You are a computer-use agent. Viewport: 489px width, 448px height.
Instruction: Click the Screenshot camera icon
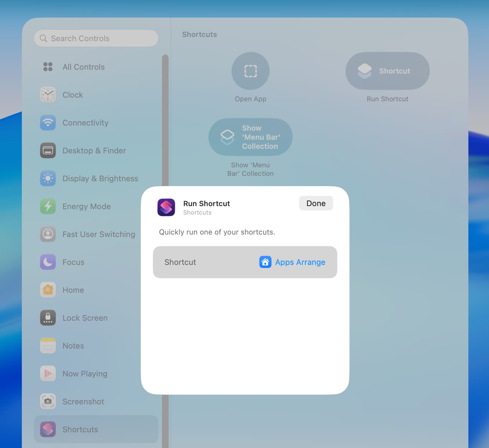(x=48, y=401)
